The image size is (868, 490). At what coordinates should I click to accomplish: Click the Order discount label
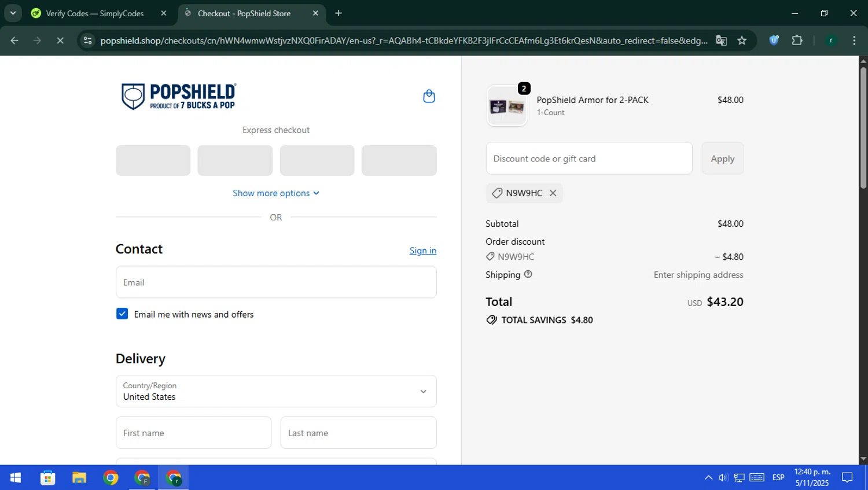tap(515, 242)
